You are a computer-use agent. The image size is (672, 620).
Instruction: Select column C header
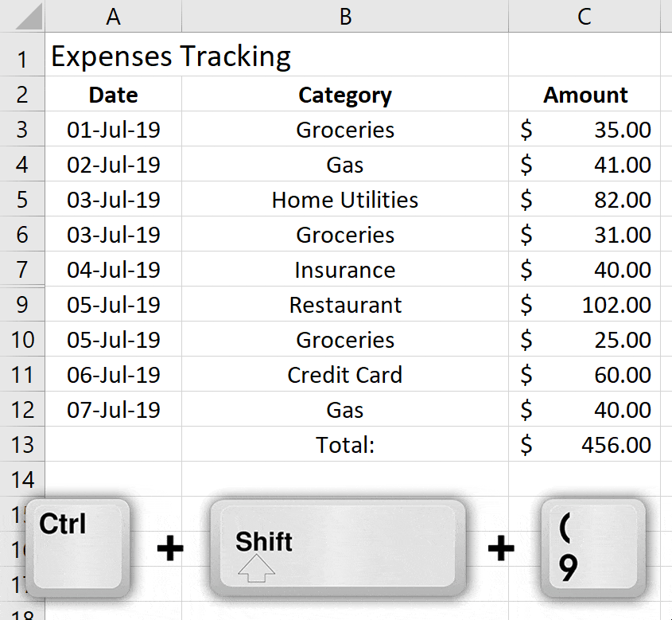pos(585,14)
